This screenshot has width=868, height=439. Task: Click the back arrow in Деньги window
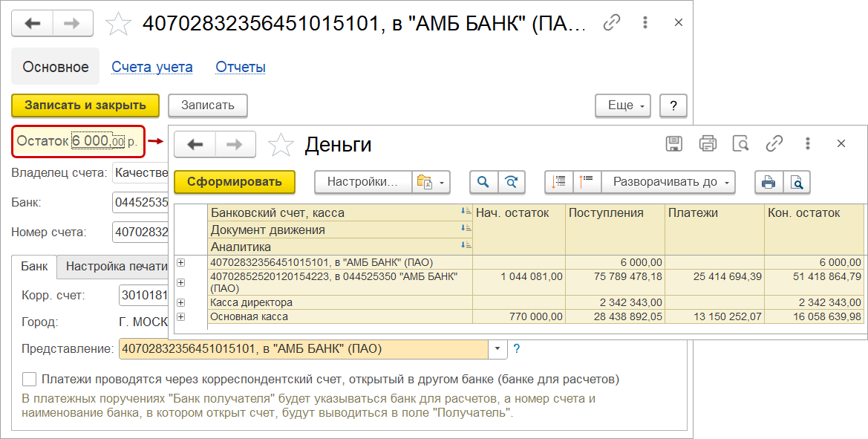click(195, 145)
